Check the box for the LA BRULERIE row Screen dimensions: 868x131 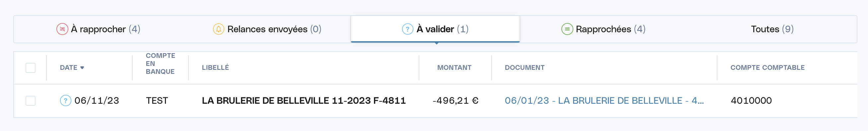pos(31,101)
